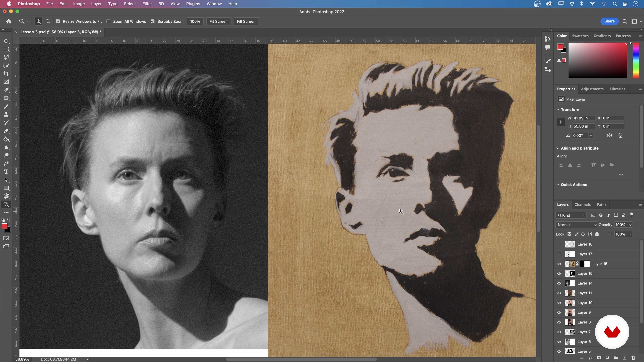Select the Blur tool
Screen dimensions: 644x362
pyautogui.click(x=6, y=147)
